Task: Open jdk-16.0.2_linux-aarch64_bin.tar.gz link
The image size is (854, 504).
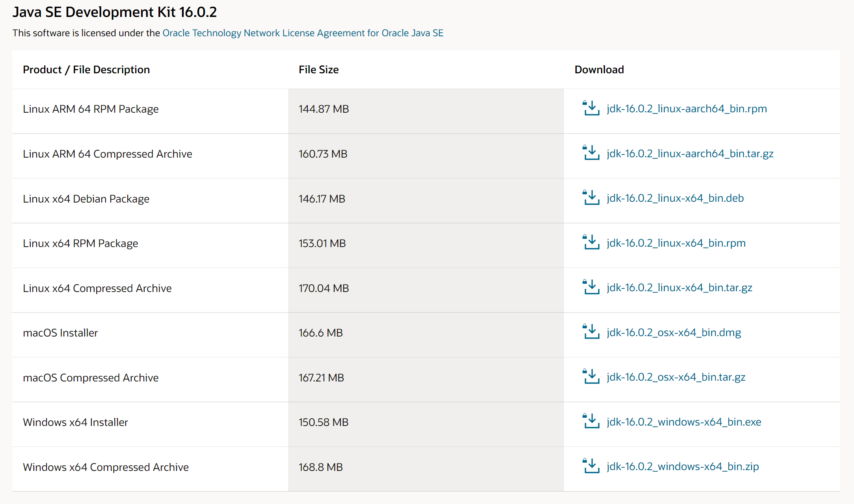Action: tap(690, 153)
